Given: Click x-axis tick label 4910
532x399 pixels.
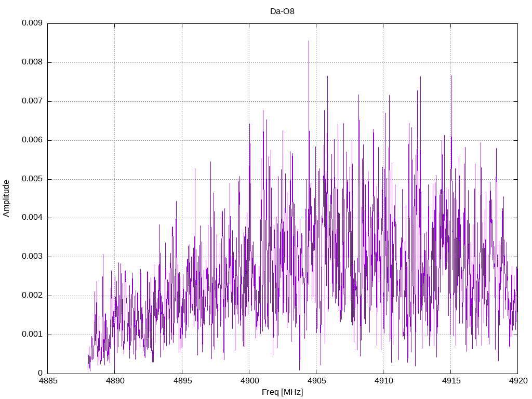Looking at the screenshot, I should tap(383, 381).
